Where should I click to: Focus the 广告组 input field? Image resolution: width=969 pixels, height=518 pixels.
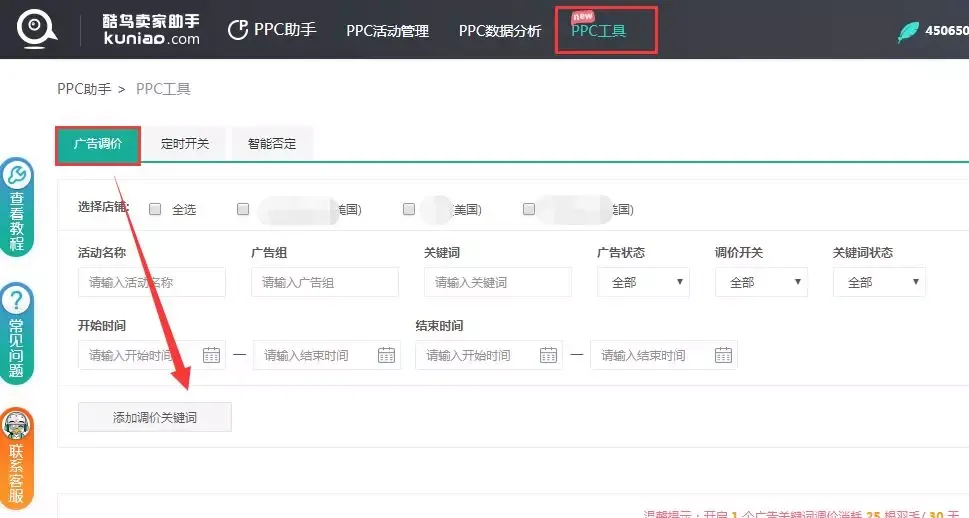tap(325, 282)
